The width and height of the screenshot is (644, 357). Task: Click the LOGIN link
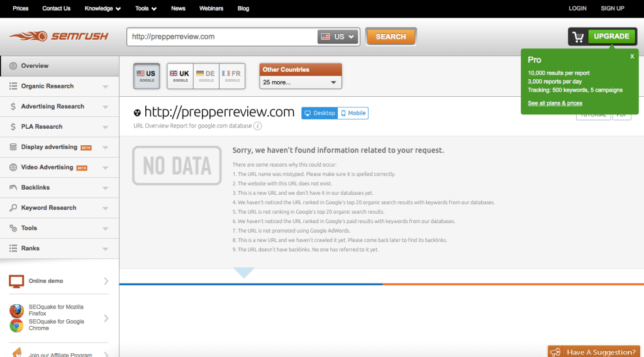click(577, 8)
